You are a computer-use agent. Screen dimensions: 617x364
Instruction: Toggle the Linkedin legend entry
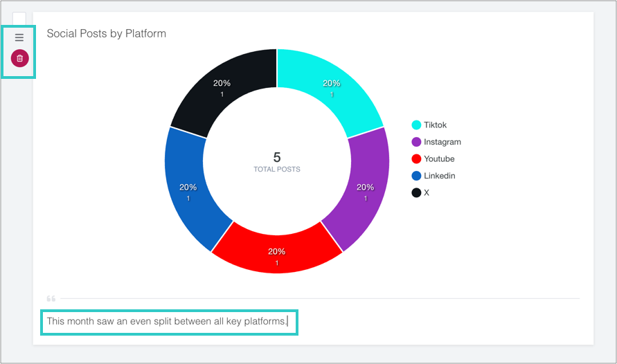[x=433, y=176]
